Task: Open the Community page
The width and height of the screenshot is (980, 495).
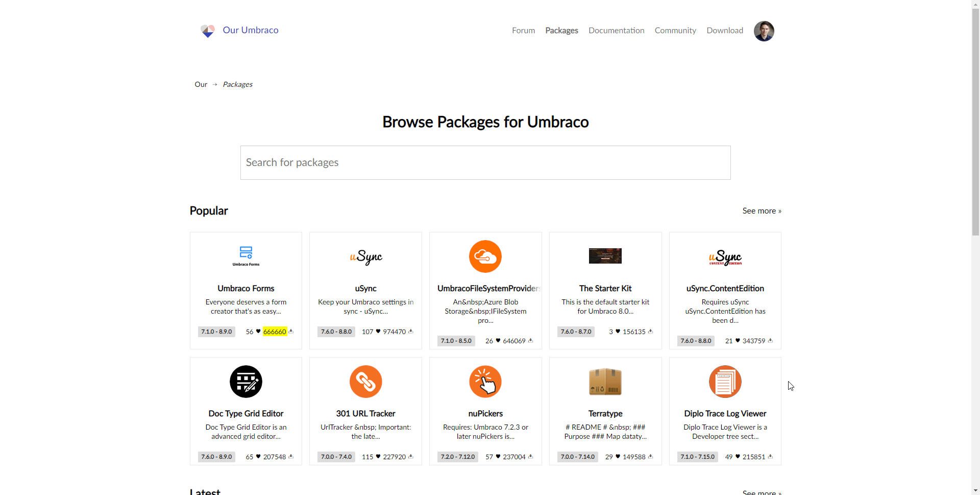Action: coord(675,30)
